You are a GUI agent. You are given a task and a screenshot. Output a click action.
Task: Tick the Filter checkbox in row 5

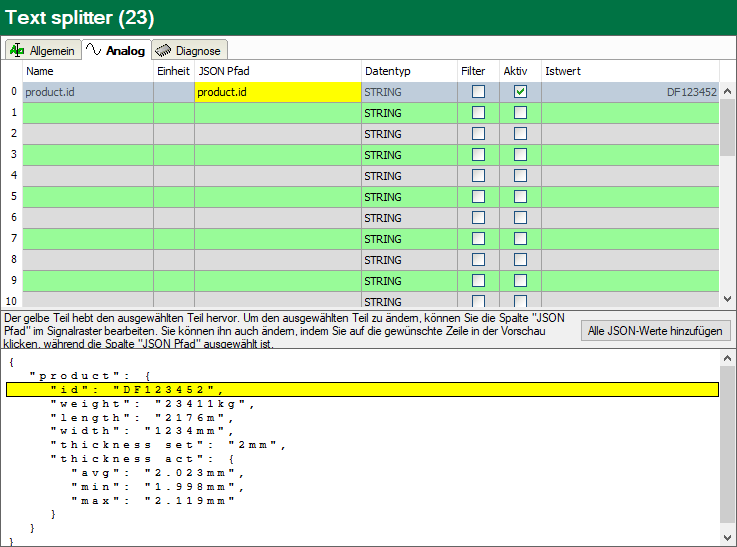coord(478,197)
